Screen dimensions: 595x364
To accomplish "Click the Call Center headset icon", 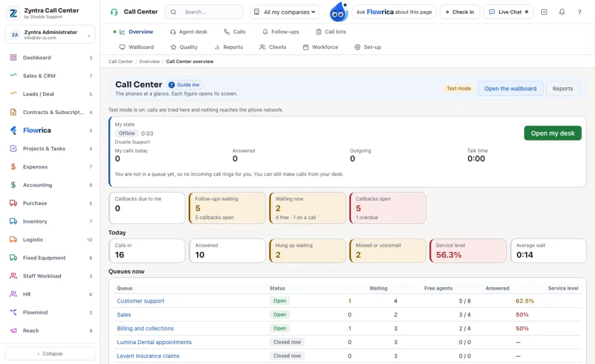I will 114,12.
